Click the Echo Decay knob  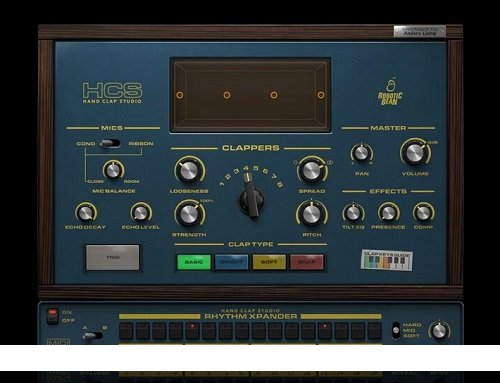pyautogui.click(x=86, y=212)
